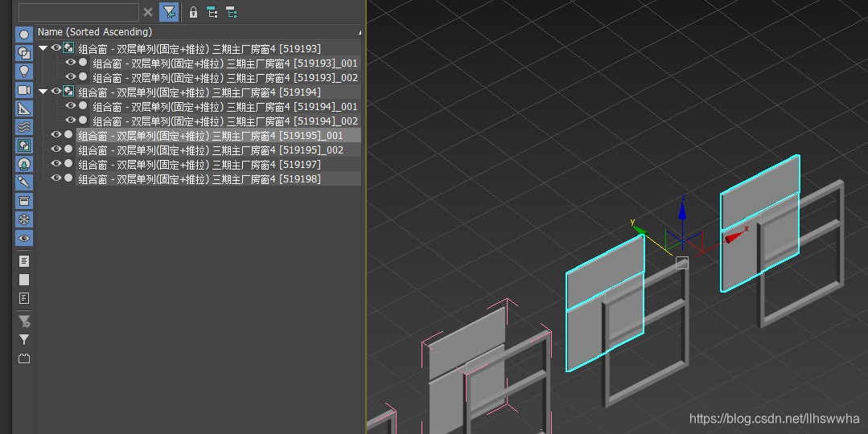Toggle visibility eye of [519194]_001

(x=70, y=105)
